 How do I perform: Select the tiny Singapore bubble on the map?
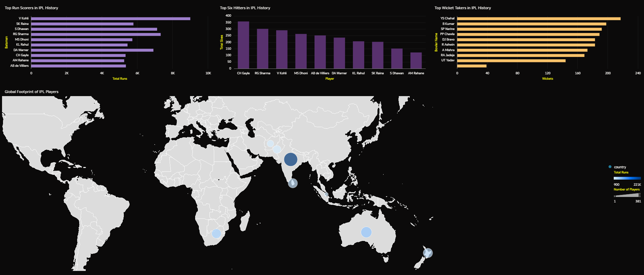point(326,194)
